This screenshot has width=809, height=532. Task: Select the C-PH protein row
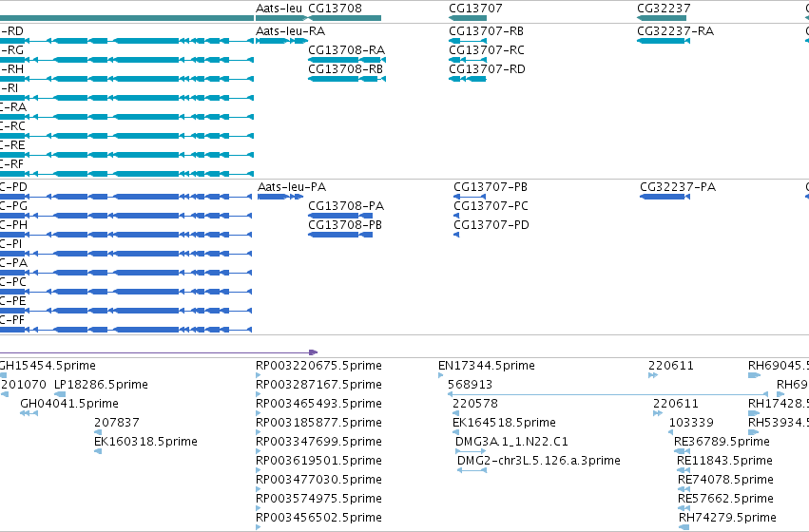[x=125, y=235]
